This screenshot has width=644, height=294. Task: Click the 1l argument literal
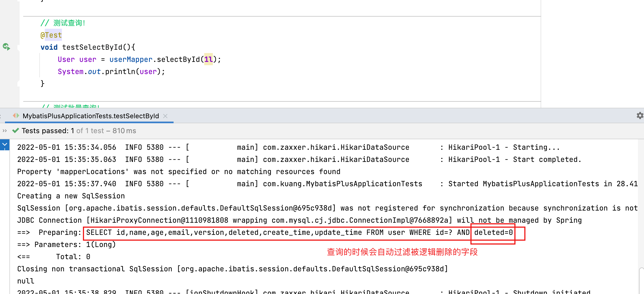[208, 59]
